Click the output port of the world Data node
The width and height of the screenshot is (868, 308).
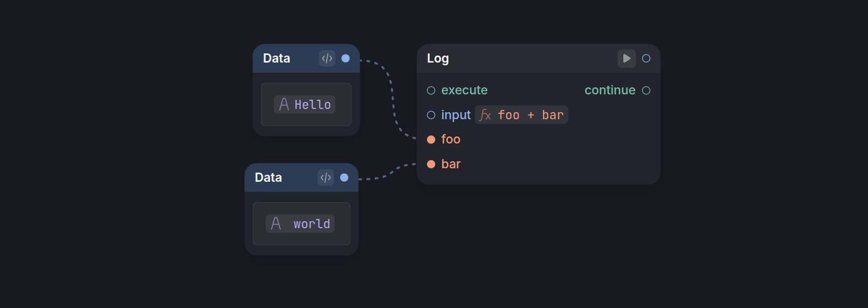344,177
